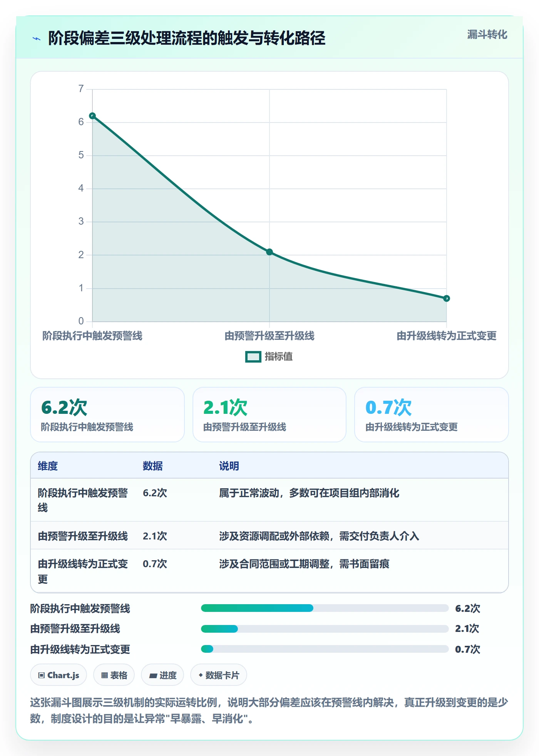The height and width of the screenshot is (756, 539).
Task: Click table cell 由升级线转为正式变更
Action: 83,571
